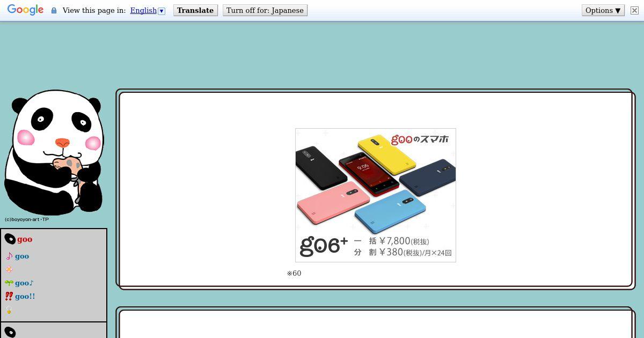Image resolution: width=644 pixels, height=338 pixels.
Task: Open the red goo heading link
Action: [x=25, y=239]
